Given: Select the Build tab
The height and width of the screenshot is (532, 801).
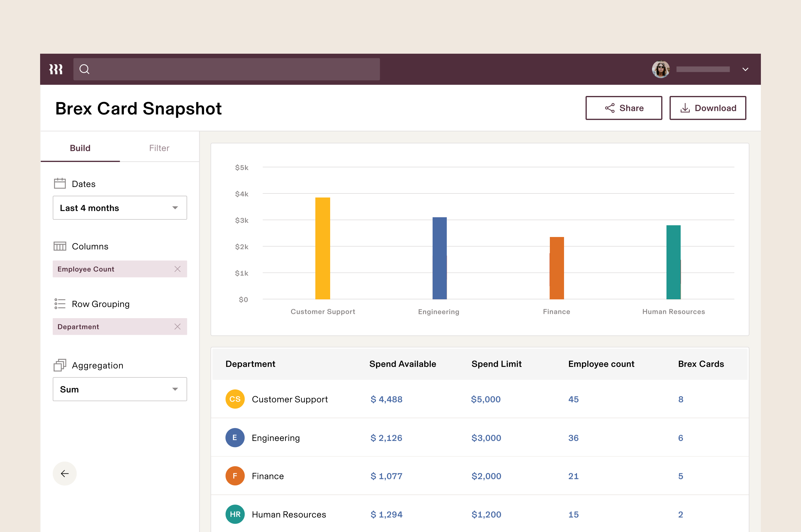Looking at the screenshot, I should coord(80,148).
